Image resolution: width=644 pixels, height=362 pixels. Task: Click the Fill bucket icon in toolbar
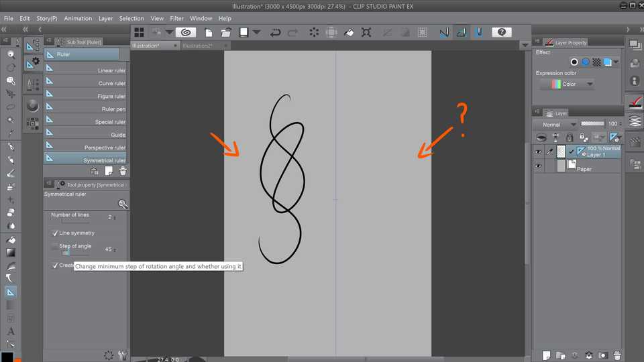tap(349, 32)
